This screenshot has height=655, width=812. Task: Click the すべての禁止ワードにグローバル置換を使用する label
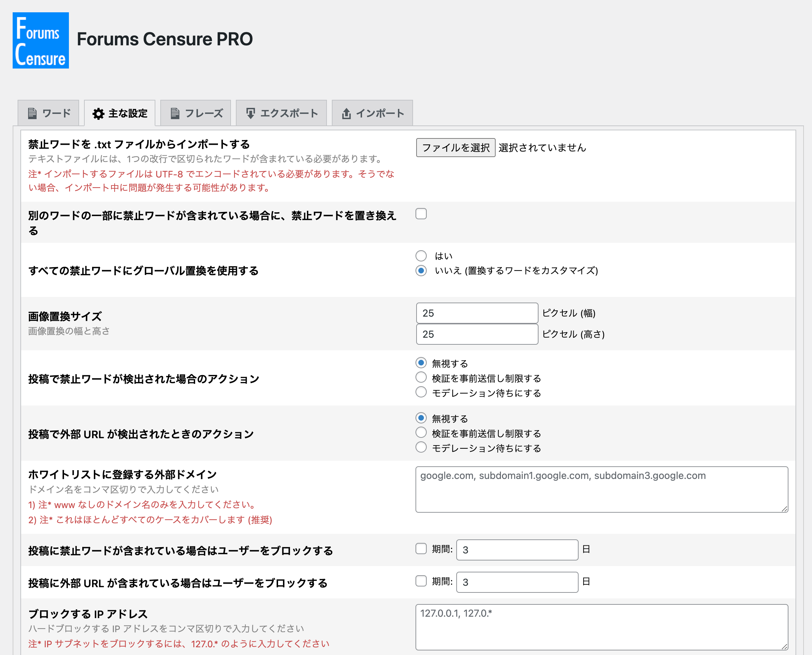(x=143, y=271)
